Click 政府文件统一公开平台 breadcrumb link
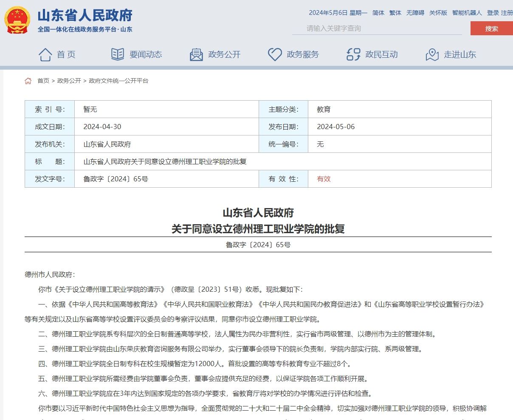This screenshot has width=513, height=420. tap(118, 81)
